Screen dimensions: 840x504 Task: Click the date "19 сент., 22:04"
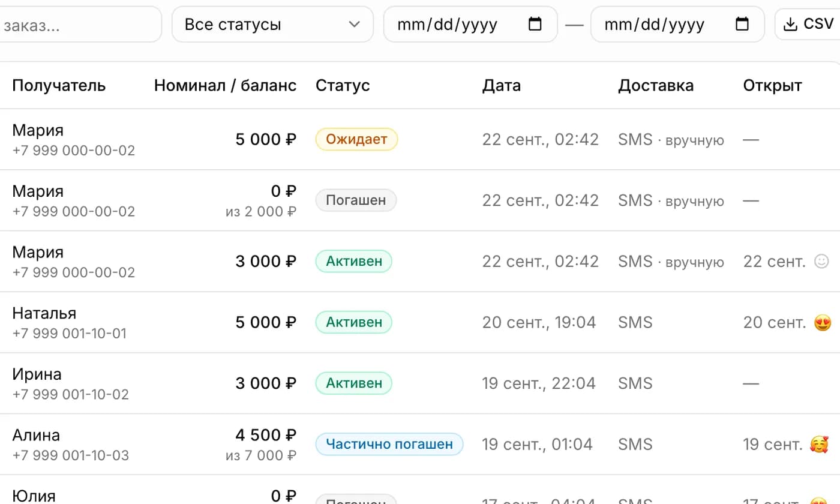coord(539,383)
